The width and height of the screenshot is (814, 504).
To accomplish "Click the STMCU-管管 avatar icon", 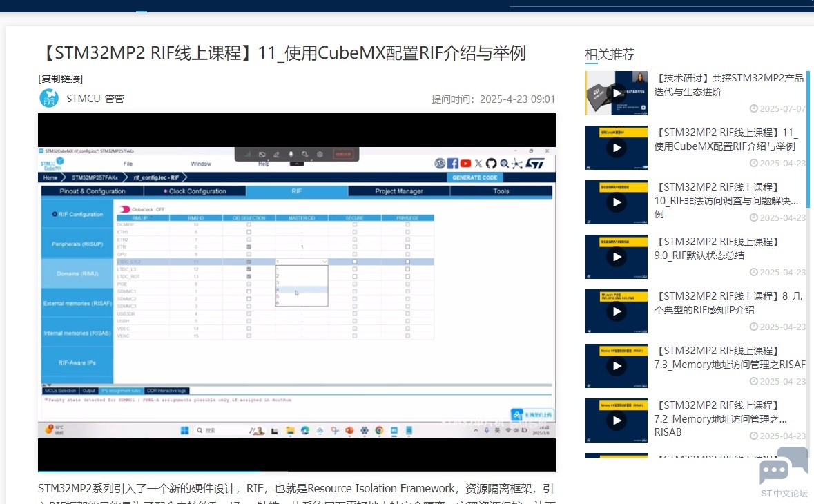I will (49, 98).
